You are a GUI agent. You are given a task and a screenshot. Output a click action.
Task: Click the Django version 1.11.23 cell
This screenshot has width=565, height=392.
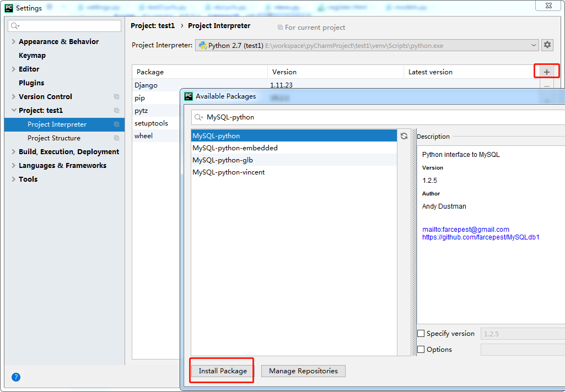coord(282,85)
